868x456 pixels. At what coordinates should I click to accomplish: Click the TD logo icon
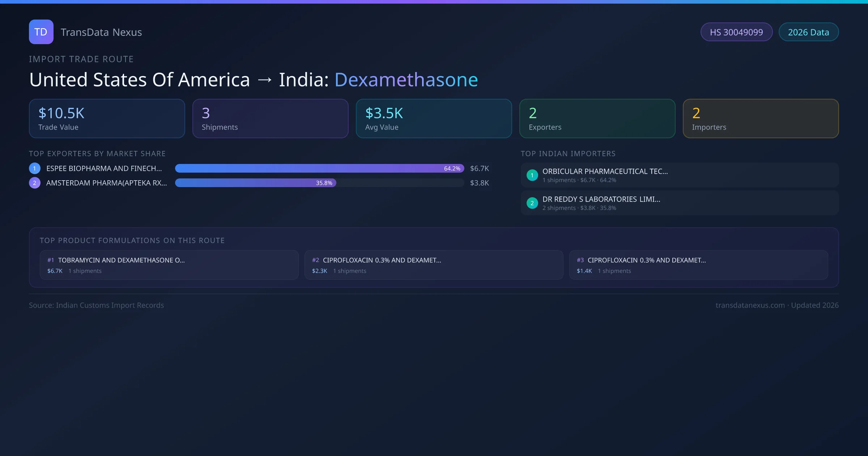click(x=41, y=32)
